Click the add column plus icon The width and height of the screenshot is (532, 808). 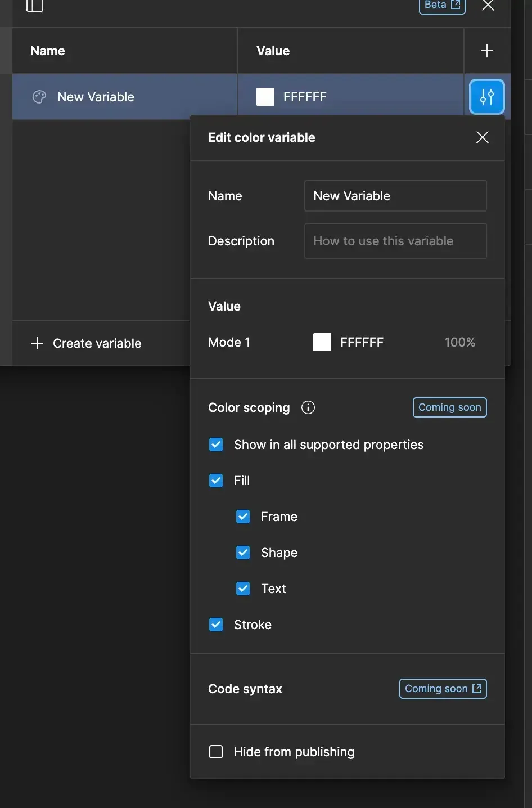click(x=487, y=51)
